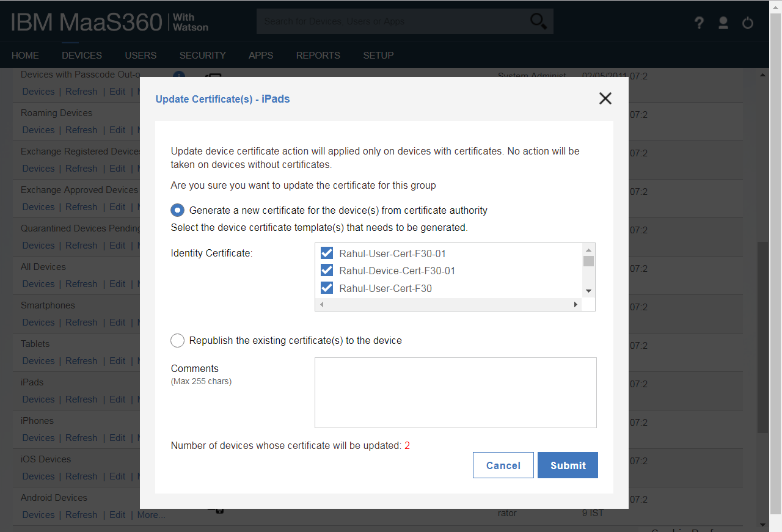Submit the certificate update
Viewport: 782px width, 532px height.
[568, 465]
